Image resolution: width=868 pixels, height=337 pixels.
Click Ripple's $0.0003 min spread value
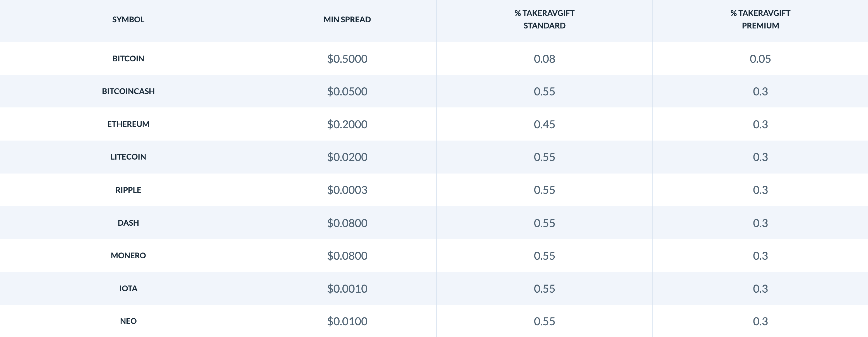coord(347,190)
